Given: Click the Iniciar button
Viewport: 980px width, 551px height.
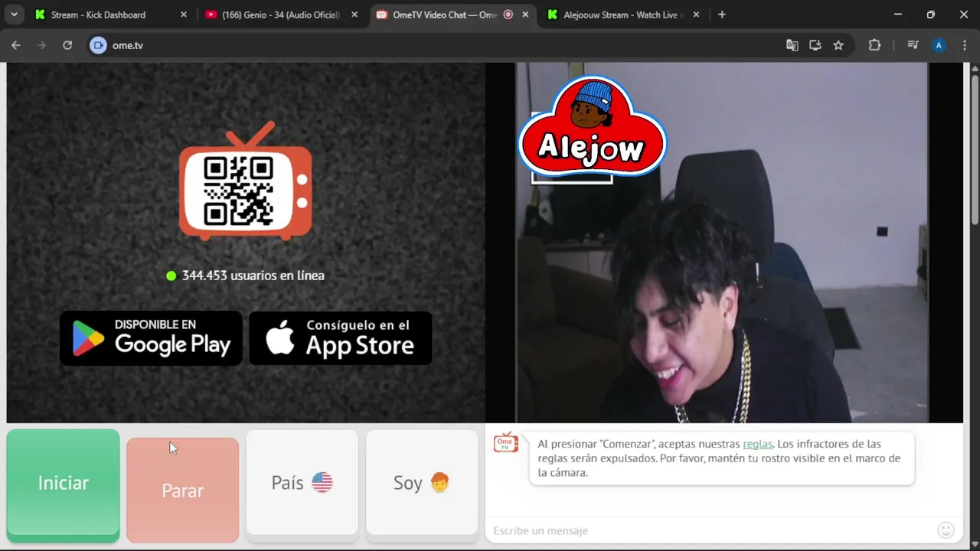Looking at the screenshot, I should click(x=64, y=485).
